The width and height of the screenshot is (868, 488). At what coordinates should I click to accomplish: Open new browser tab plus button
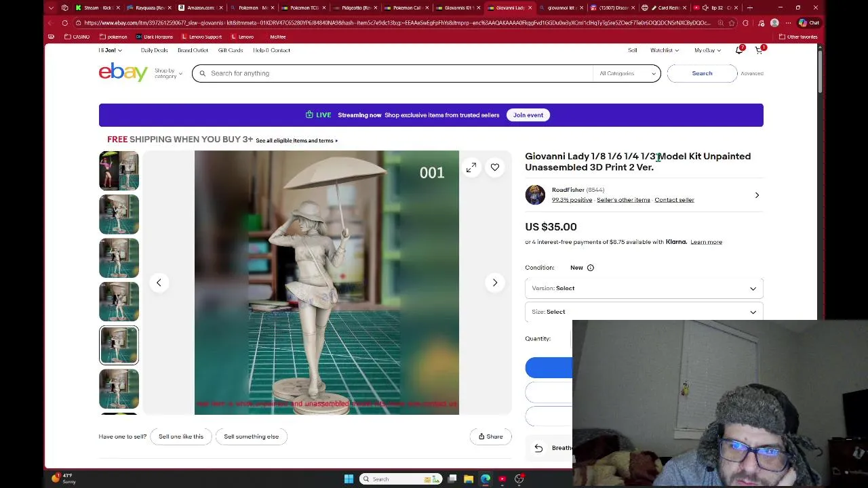point(749,7)
